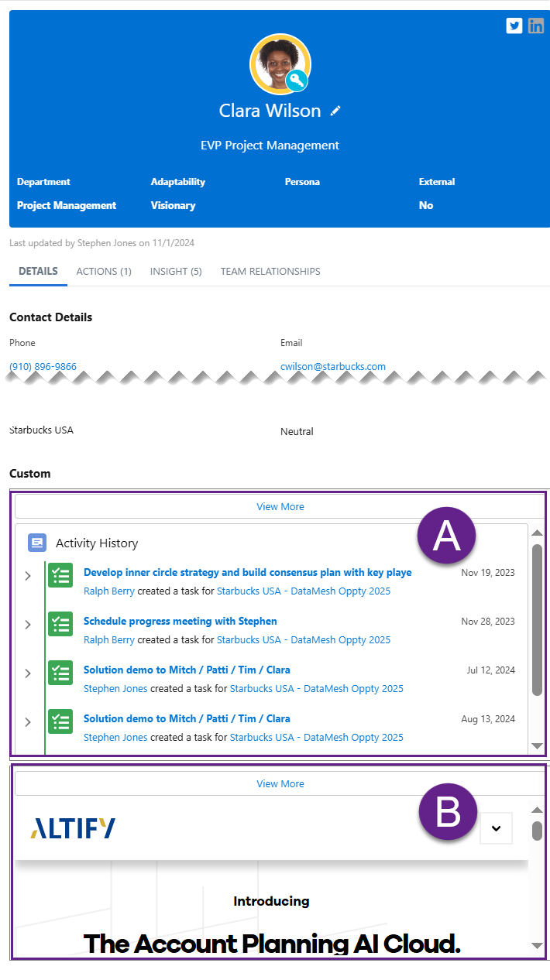
Task: Open Starbucks USA opportunity link on Nov 28 task
Action: pos(304,640)
